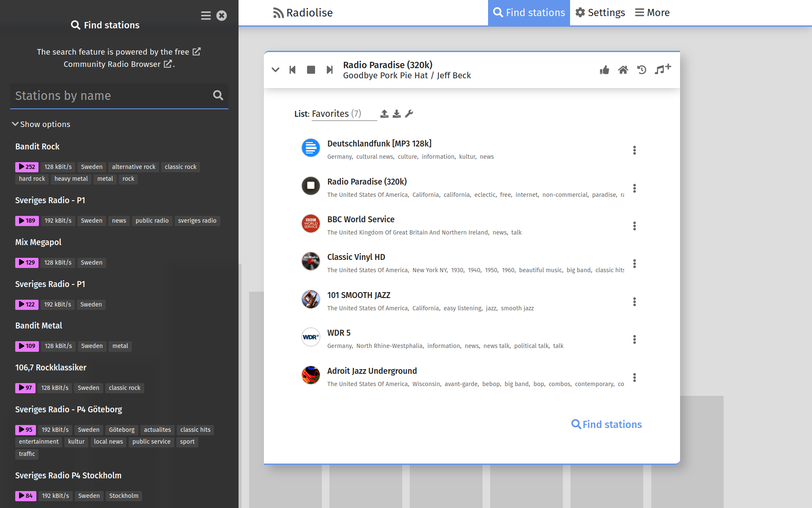This screenshot has width=812, height=508.
Task: Open the More menu
Action: [x=652, y=13]
